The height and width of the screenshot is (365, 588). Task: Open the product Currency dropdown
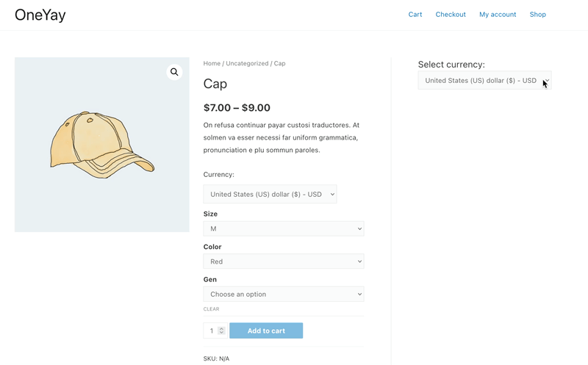pyautogui.click(x=270, y=194)
